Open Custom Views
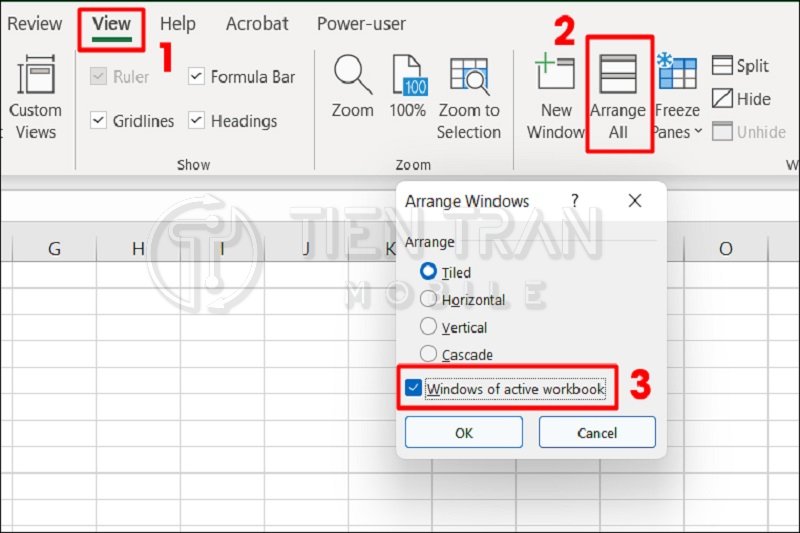The image size is (800, 533). pos(35,97)
